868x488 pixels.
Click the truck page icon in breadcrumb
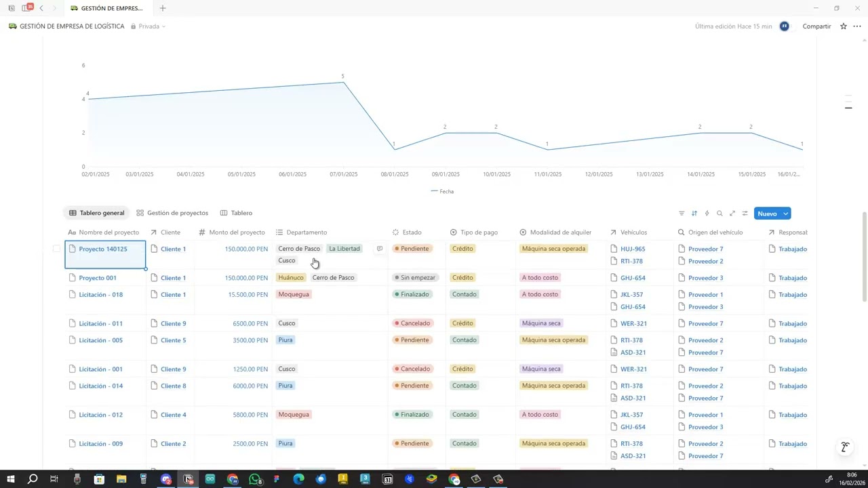tap(12, 26)
